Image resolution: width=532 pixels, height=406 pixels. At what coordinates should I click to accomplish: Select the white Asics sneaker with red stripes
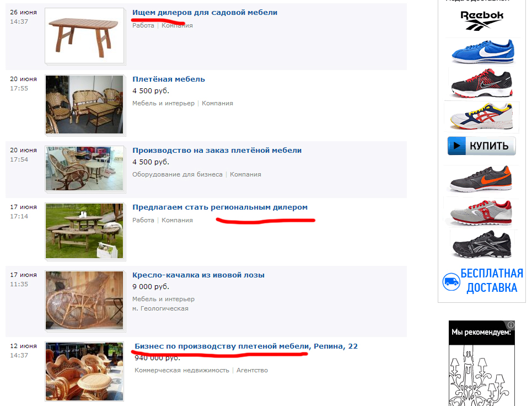tap(481, 116)
